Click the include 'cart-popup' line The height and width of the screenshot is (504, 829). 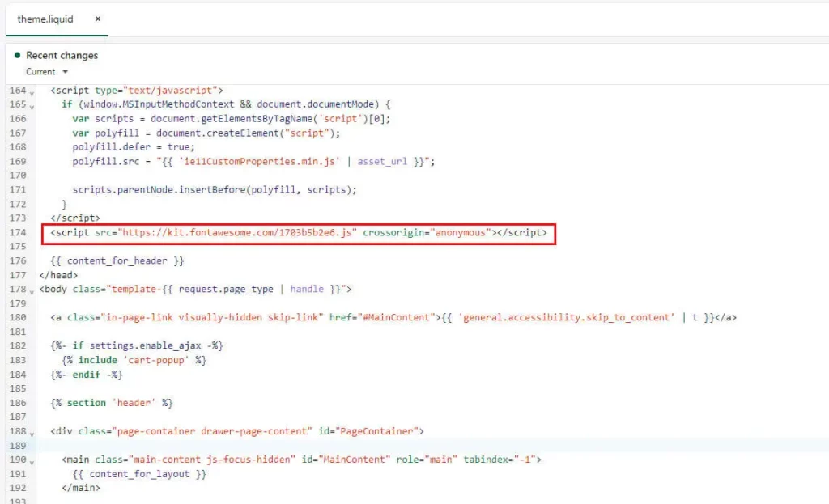pos(134,360)
